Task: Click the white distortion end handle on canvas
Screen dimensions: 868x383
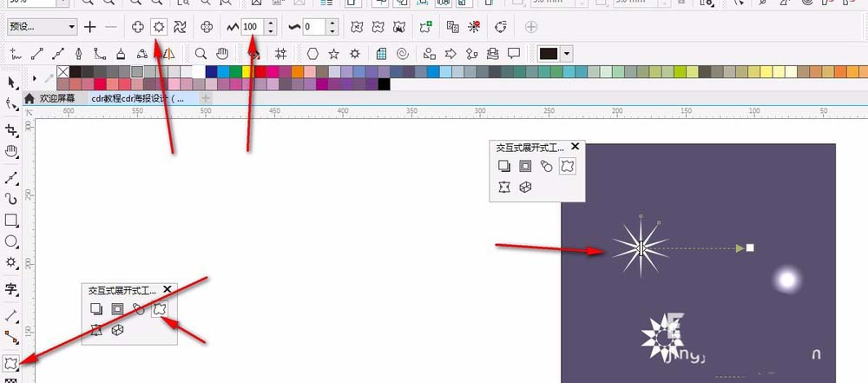Action: pyautogui.click(x=750, y=248)
